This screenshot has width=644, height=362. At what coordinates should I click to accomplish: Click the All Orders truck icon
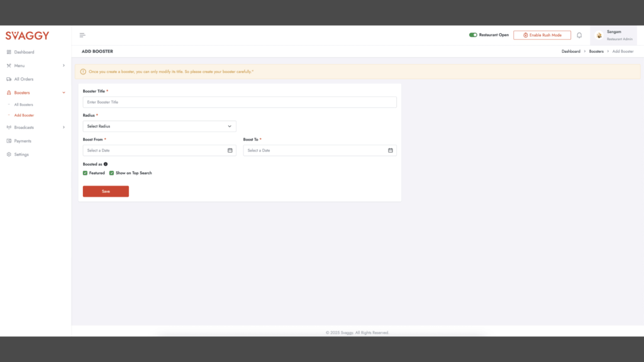pyautogui.click(x=9, y=79)
